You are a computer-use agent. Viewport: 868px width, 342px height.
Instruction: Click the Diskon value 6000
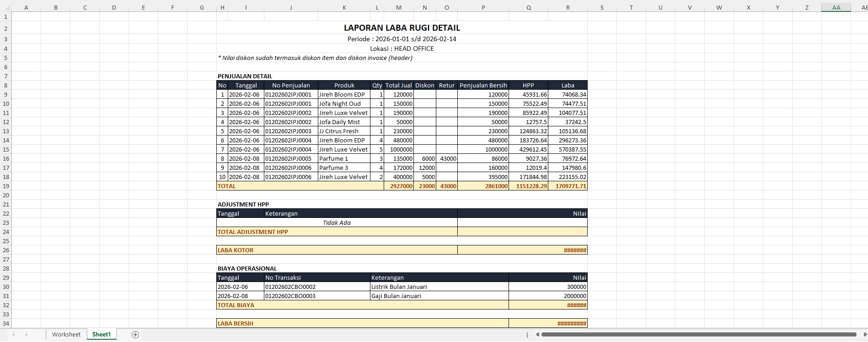click(x=425, y=158)
